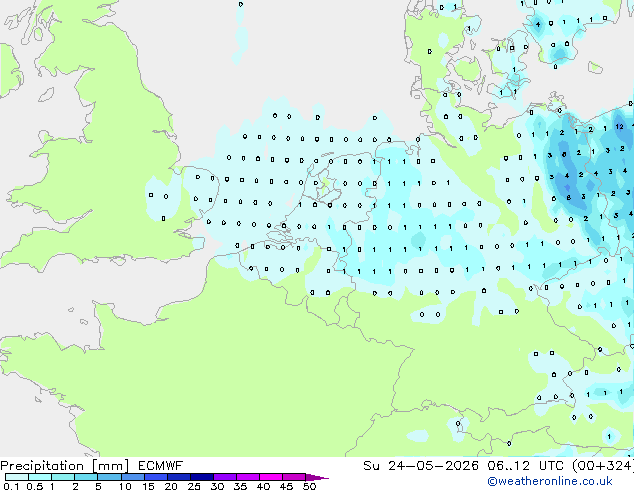Click the 2–5 mm legend swatch
This screenshot has height=490, width=634.
(86, 477)
